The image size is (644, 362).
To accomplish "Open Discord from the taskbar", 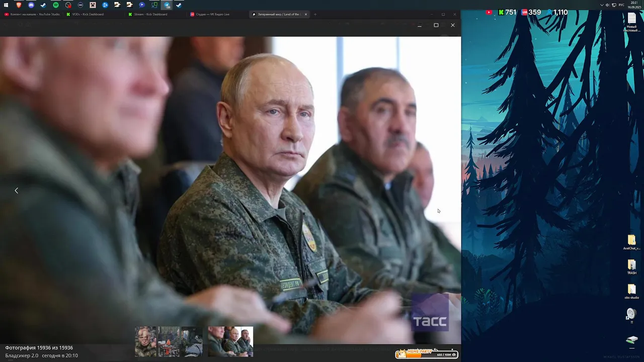I will (31, 5).
